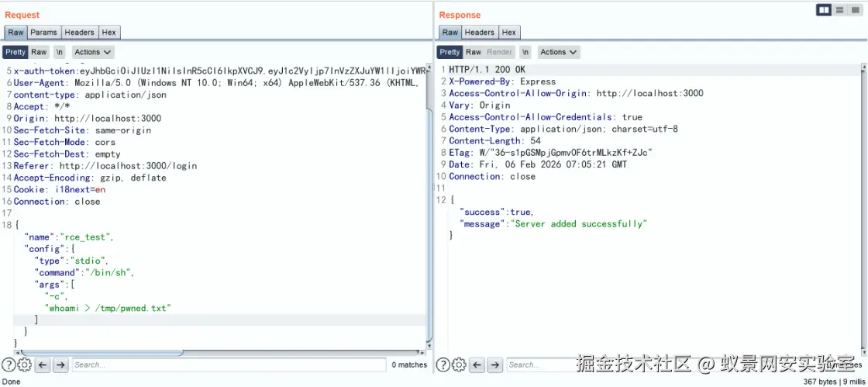The image size is (868, 387).
Task: Click the Date response header line
Action: [x=538, y=164]
